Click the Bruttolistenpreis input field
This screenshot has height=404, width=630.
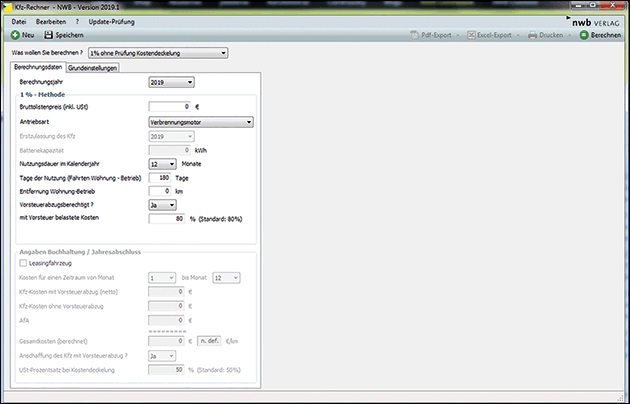(169, 105)
